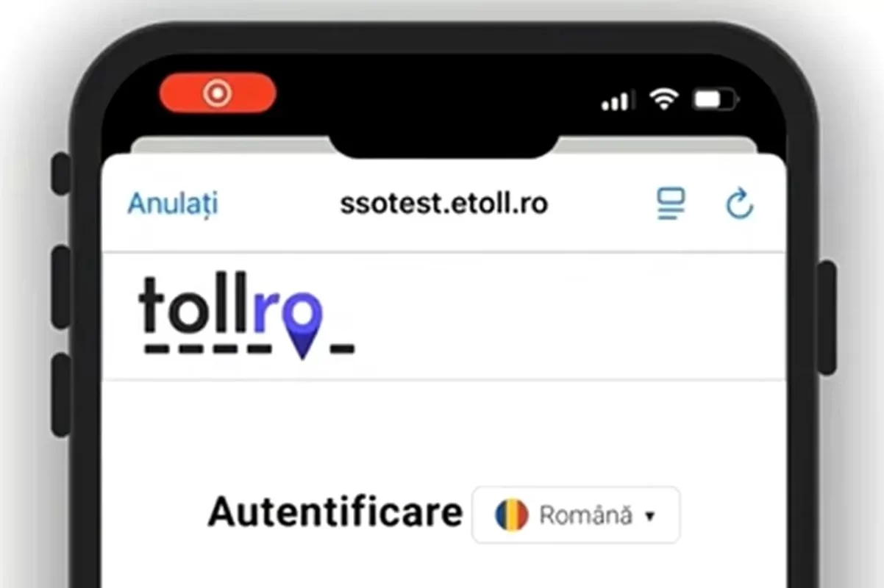The height and width of the screenshot is (588, 884).
Task: Open the reader view icon
Action: 671,204
